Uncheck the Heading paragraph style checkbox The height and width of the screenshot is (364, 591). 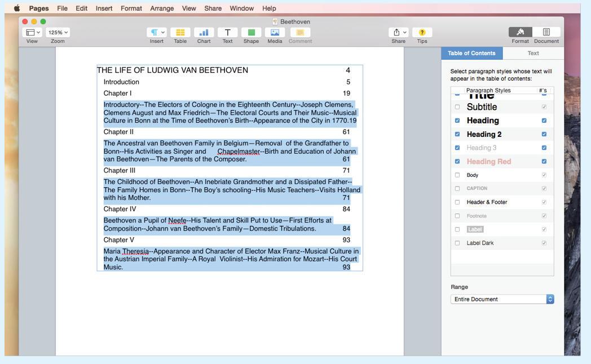(457, 121)
